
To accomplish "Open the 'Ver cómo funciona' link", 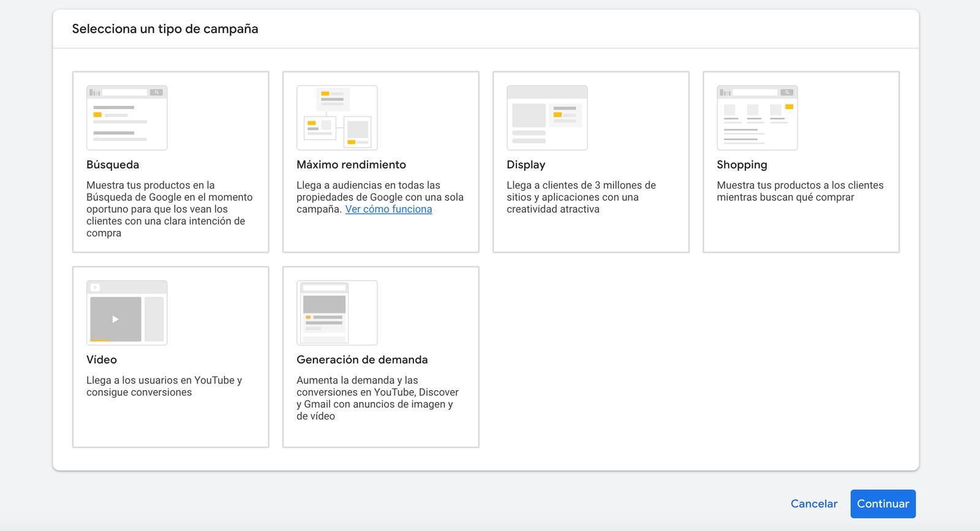I will pyautogui.click(x=389, y=209).
